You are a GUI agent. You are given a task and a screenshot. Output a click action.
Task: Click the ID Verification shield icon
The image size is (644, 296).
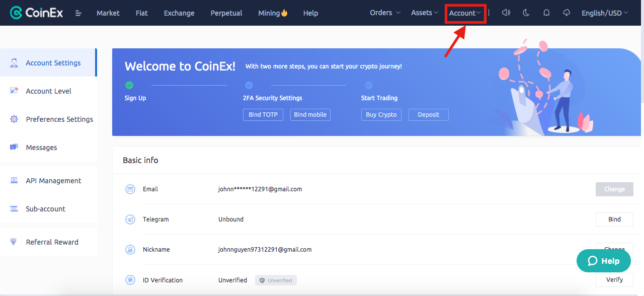pos(130,280)
